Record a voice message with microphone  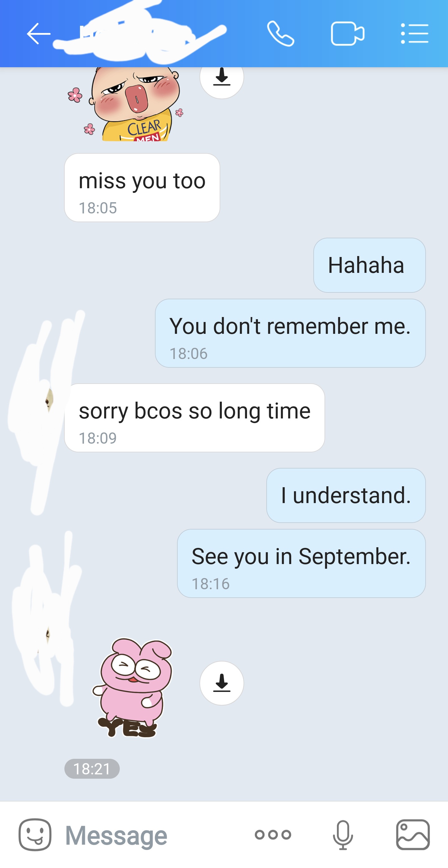[343, 835]
